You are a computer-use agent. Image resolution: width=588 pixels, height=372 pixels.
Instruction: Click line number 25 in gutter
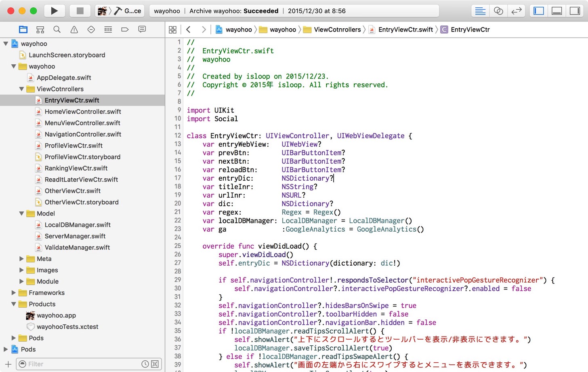click(177, 246)
